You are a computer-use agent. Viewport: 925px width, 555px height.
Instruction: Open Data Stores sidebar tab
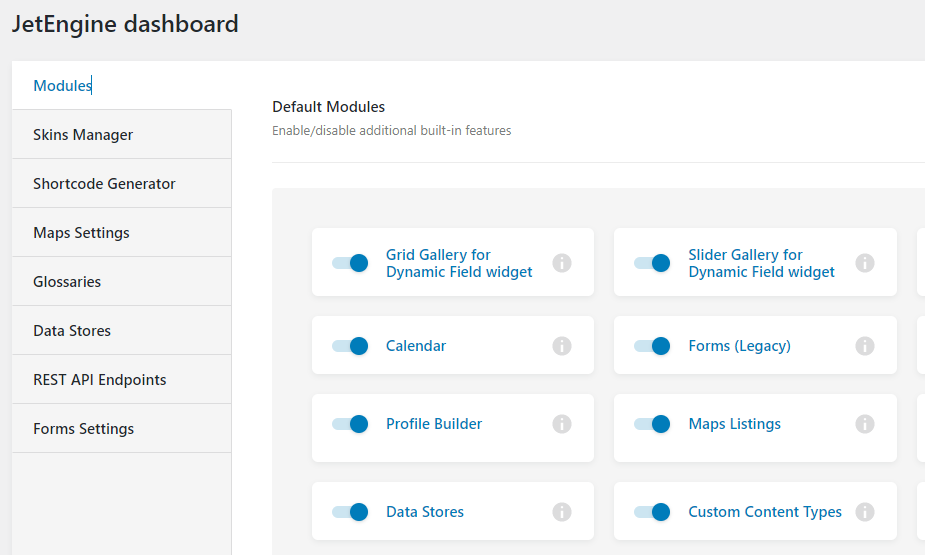point(122,330)
